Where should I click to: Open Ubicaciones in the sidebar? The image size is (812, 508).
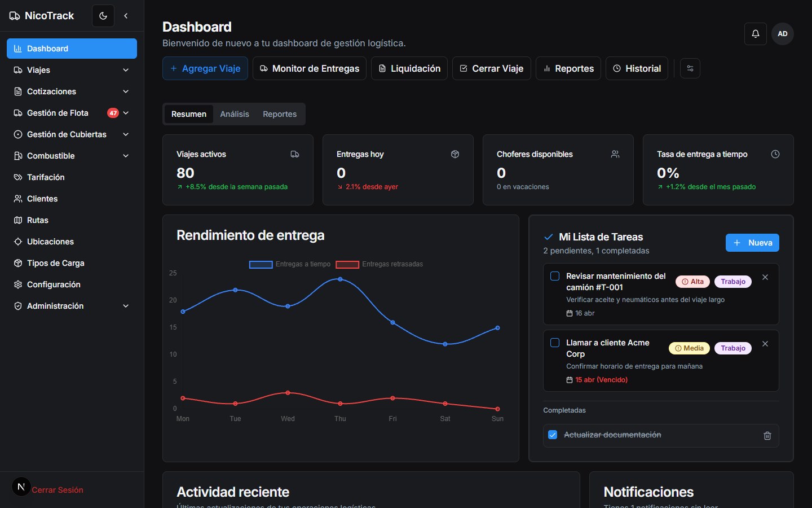(72, 242)
